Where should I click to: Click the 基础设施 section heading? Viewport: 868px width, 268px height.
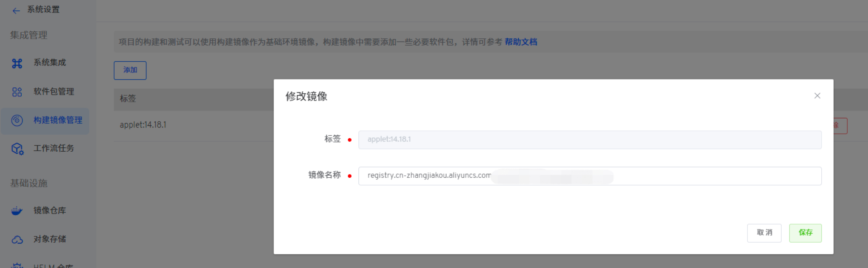pyautogui.click(x=29, y=183)
